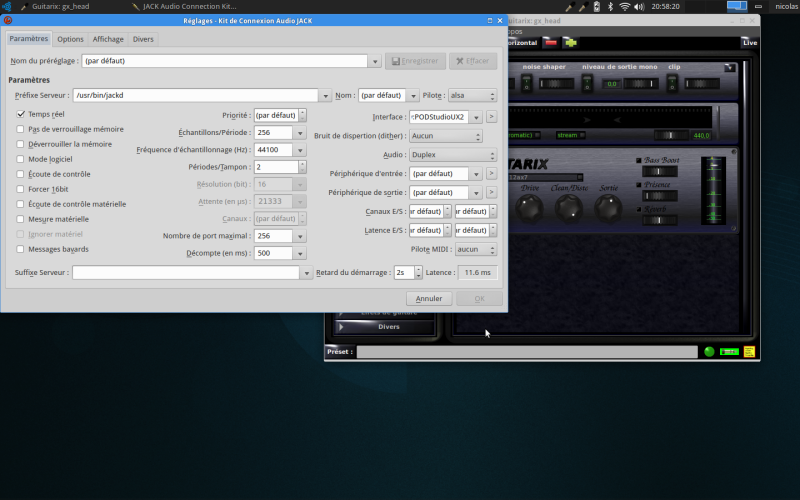Open the Bruit de dispertion (dither) dropdown
This screenshot has width=800, height=500.
pyautogui.click(x=445, y=136)
